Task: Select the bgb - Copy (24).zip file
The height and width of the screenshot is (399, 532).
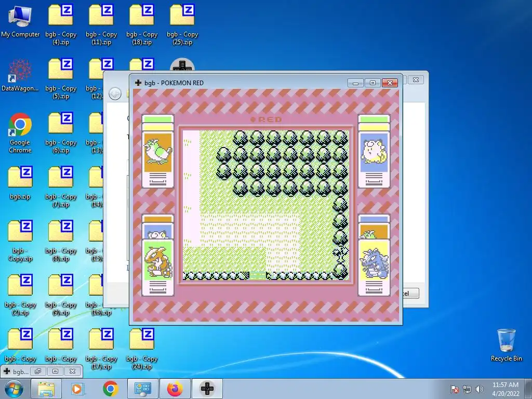Action: (x=142, y=349)
